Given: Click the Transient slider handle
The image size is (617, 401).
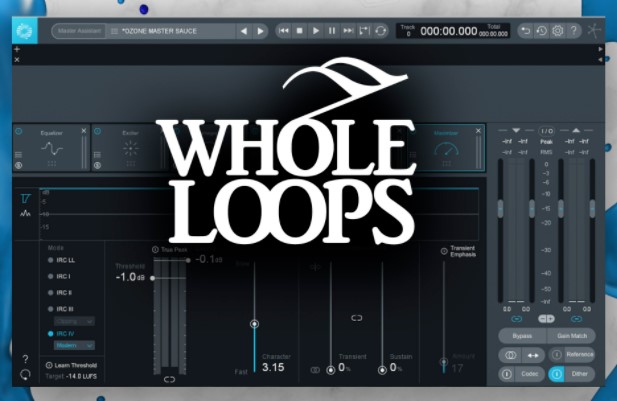Looking at the screenshot, I should tap(331, 370).
